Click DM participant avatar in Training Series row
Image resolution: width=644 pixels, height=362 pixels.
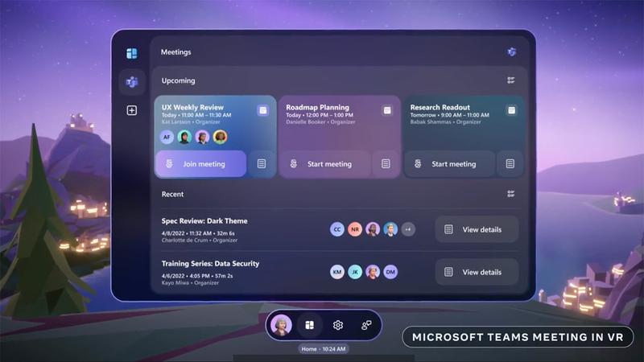(390, 272)
